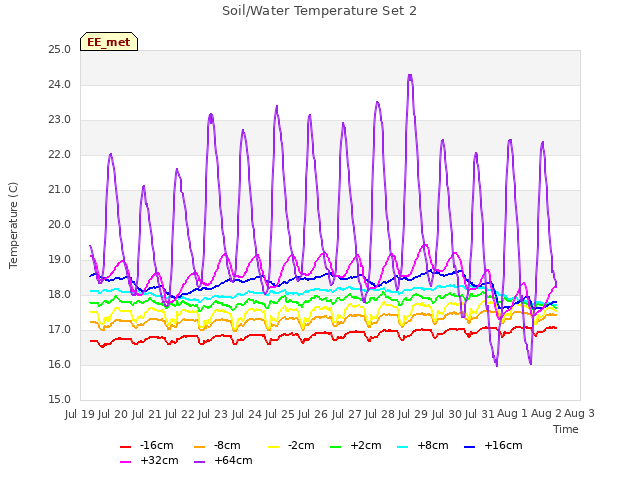Click the Time axis label

coord(566,429)
